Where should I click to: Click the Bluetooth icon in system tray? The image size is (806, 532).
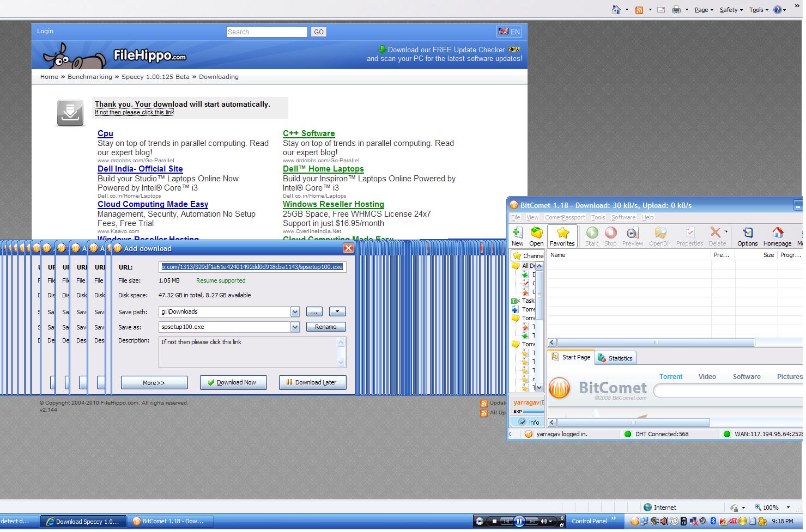[712, 522]
